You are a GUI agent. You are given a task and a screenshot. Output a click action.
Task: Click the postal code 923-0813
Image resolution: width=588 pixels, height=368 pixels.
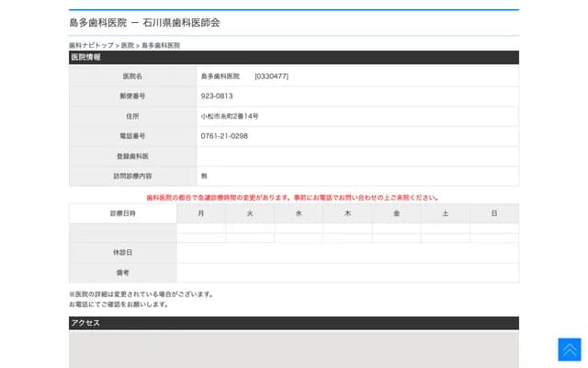point(217,96)
